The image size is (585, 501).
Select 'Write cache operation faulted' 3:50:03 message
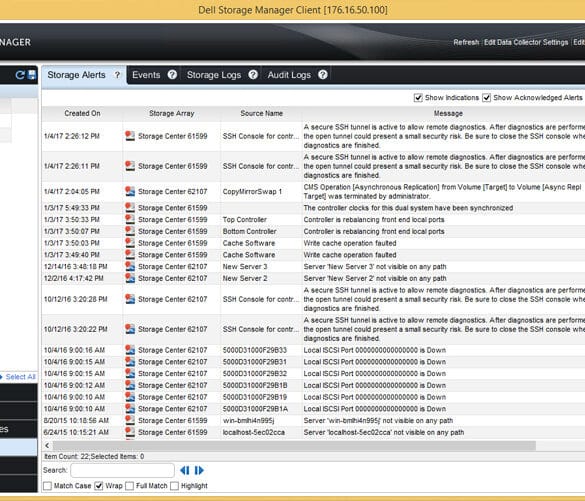coord(350,243)
